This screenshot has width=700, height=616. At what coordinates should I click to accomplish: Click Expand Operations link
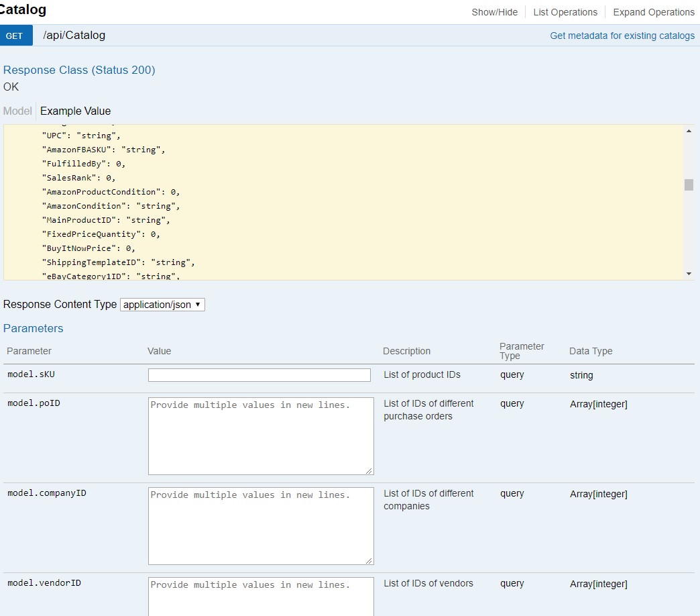pos(654,12)
